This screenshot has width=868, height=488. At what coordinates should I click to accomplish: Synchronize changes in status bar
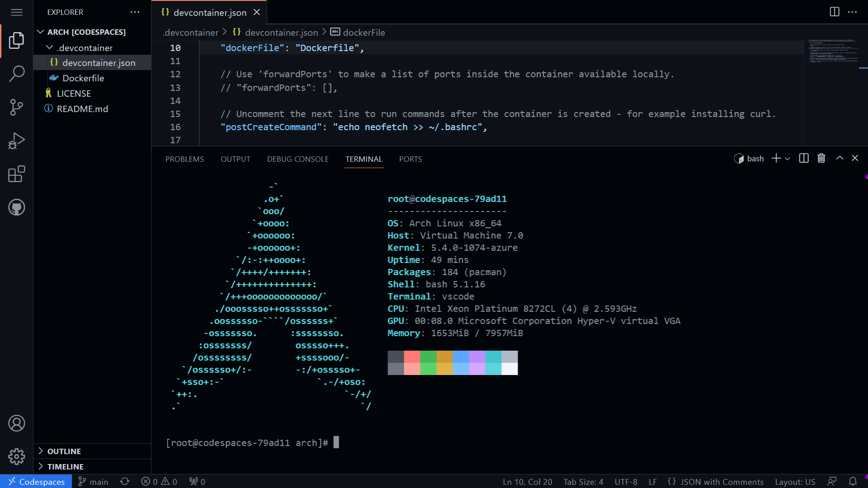coord(125,482)
